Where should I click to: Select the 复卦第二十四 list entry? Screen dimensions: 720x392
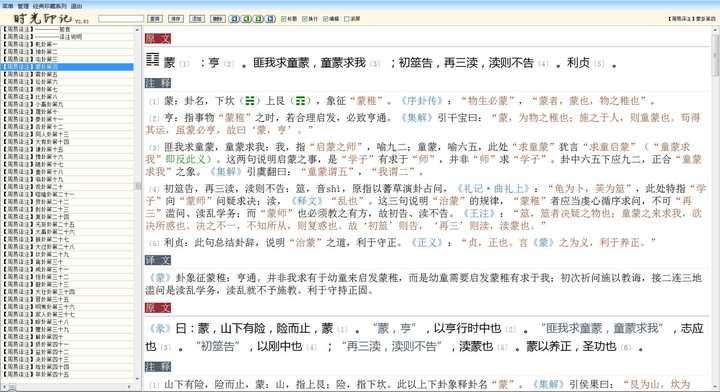coord(67,217)
